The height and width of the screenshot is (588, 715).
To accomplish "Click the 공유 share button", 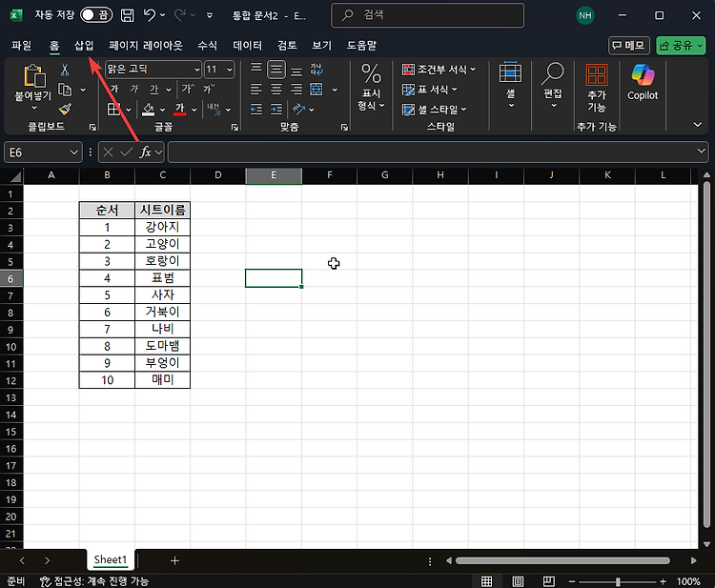I will (x=681, y=46).
